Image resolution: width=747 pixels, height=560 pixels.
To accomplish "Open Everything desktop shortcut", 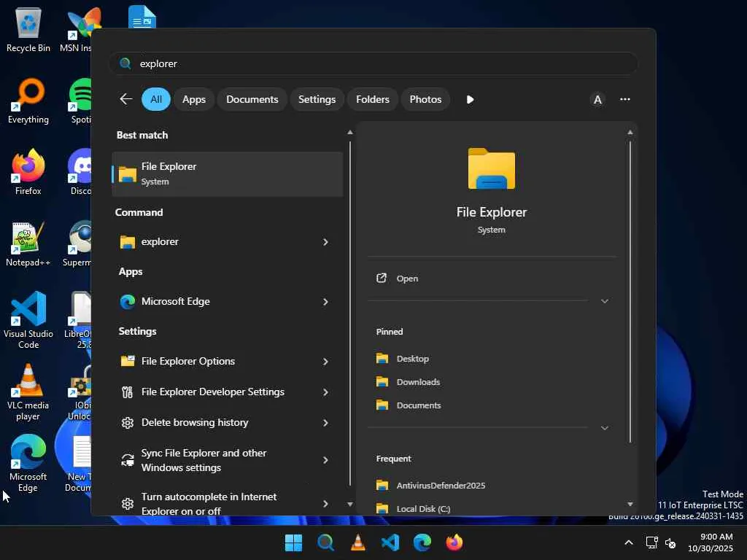I will 28,101.
